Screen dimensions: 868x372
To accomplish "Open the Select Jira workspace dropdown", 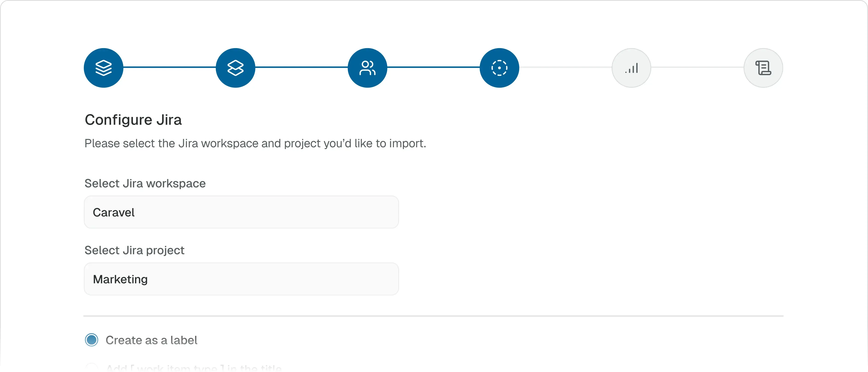I will 241,212.
